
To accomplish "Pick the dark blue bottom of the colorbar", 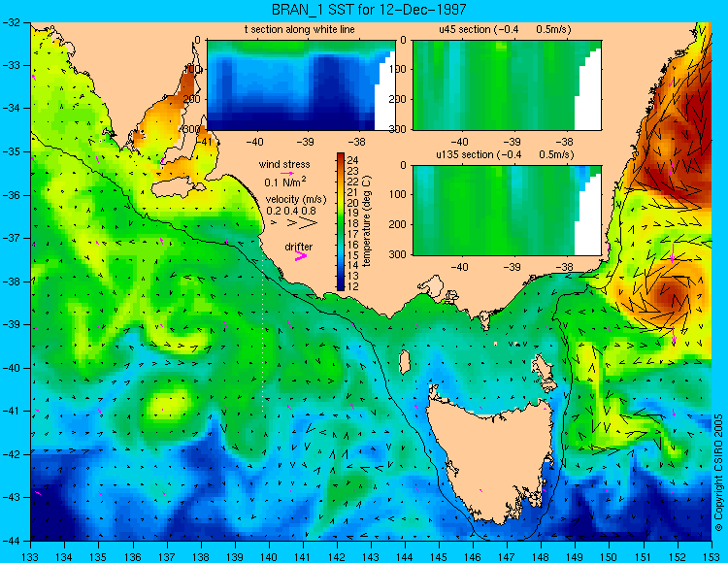I will 341,286.
